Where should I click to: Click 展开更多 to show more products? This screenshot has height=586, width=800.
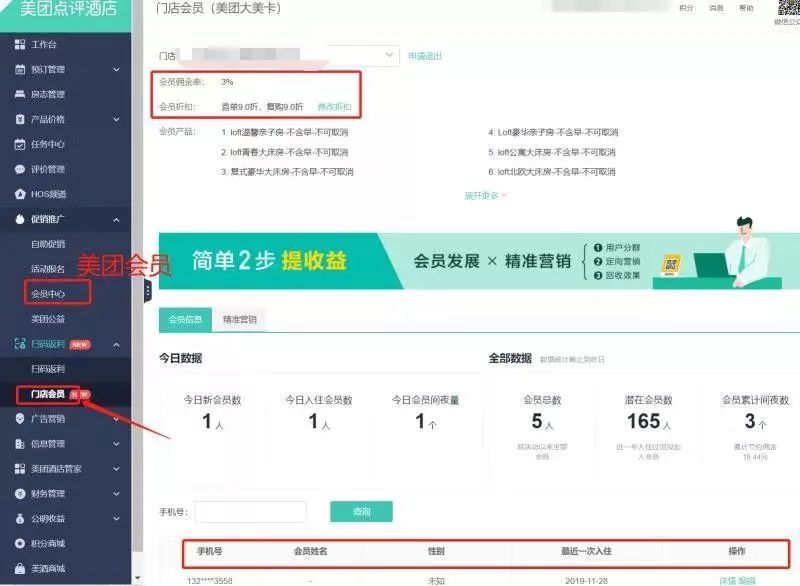485,195
